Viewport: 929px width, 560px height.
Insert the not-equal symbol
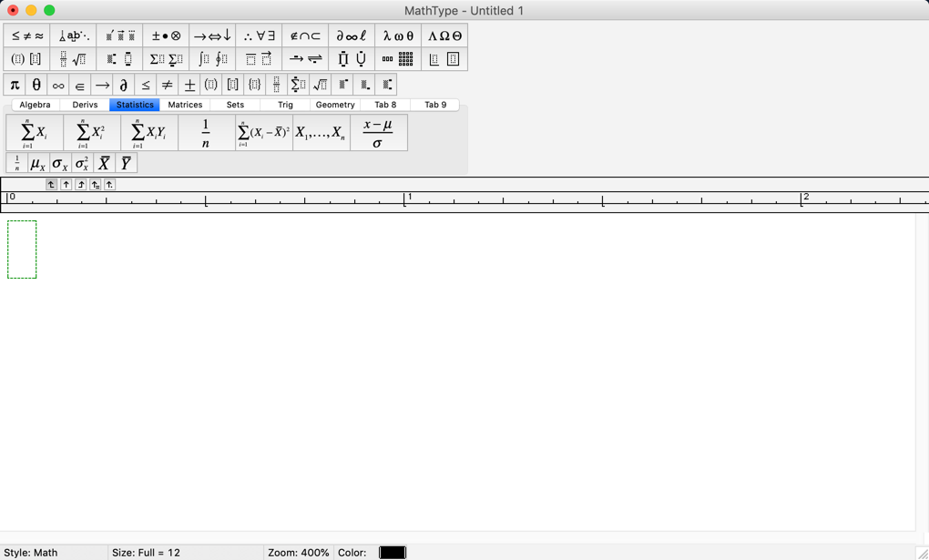(x=167, y=84)
